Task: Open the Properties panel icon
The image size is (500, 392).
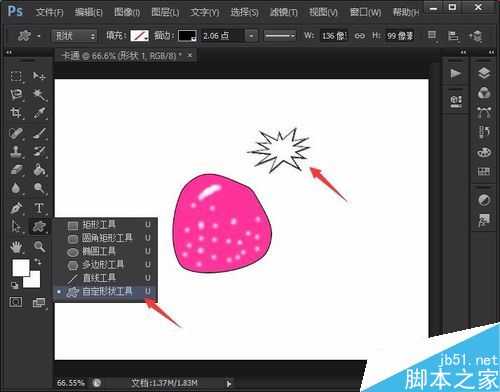Action: (x=456, y=101)
